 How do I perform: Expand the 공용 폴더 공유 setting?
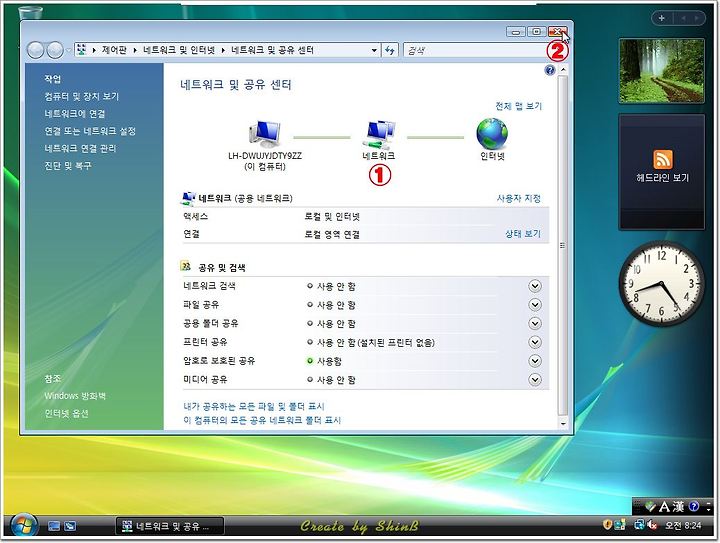click(x=534, y=324)
